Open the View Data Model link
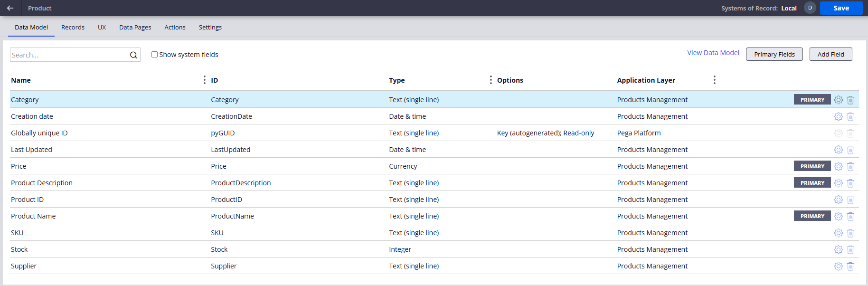The width and height of the screenshot is (868, 286). 713,53
